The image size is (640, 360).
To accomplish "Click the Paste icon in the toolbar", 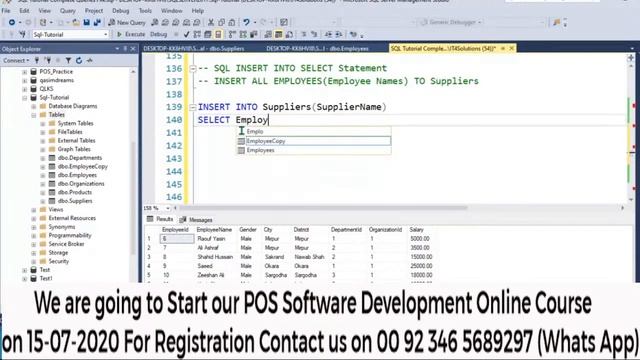I will (232, 22).
